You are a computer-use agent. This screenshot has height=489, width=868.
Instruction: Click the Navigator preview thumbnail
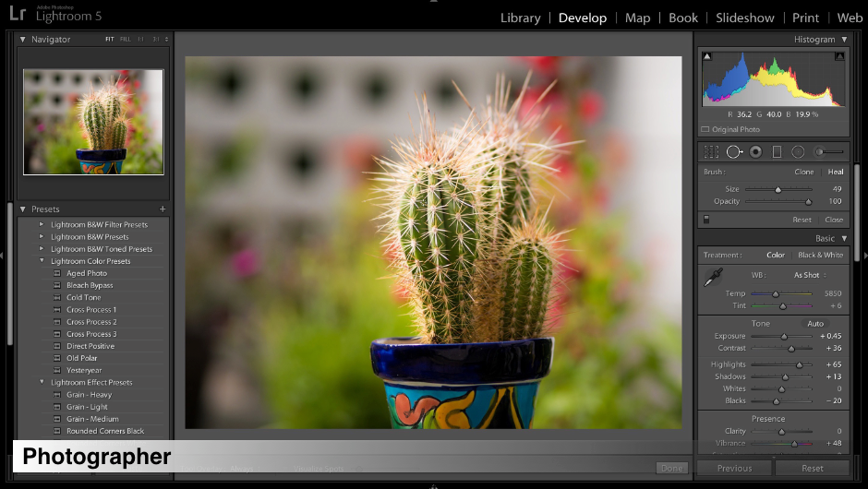[x=93, y=122]
